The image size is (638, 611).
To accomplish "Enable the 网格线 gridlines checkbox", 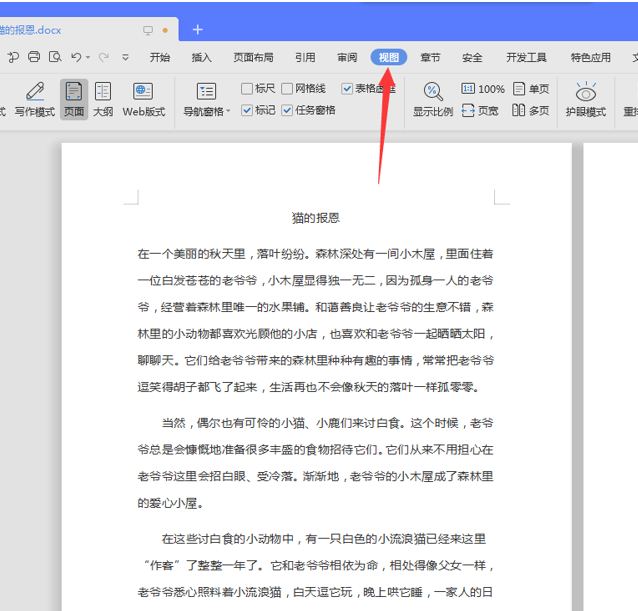I will coord(287,89).
